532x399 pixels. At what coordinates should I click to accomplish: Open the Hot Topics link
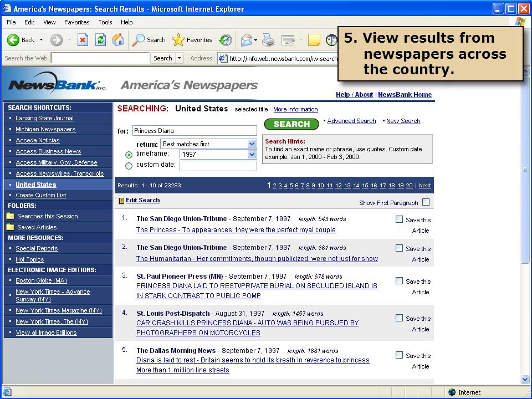coord(30,259)
